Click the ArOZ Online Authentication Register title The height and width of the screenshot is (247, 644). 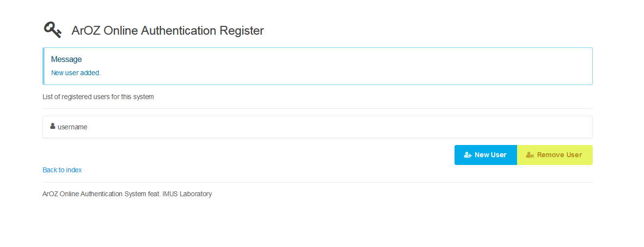pos(167,30)
